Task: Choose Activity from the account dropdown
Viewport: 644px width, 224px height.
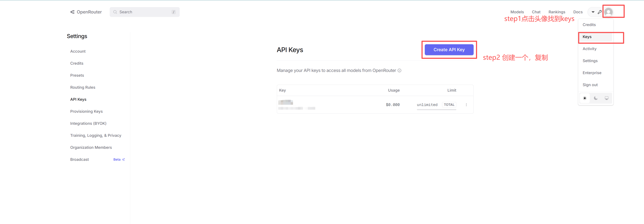Action: pos(589,49)
